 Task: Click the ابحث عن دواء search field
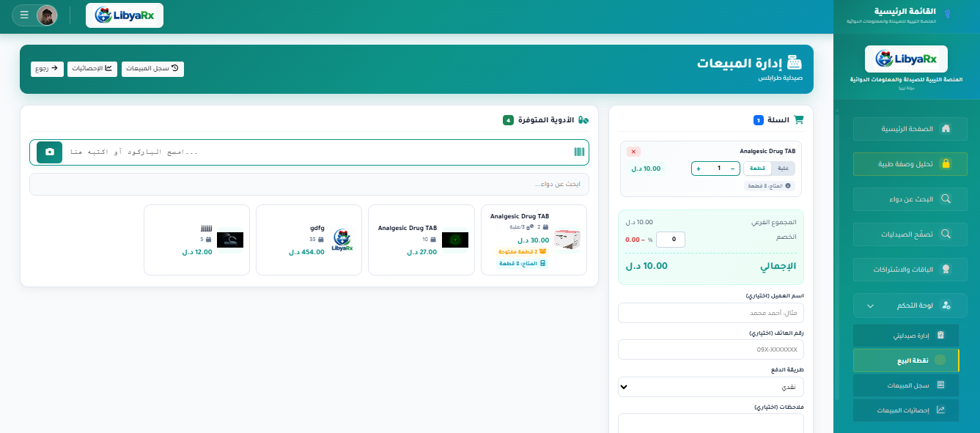pyautogui.click(x=309, y=184)
